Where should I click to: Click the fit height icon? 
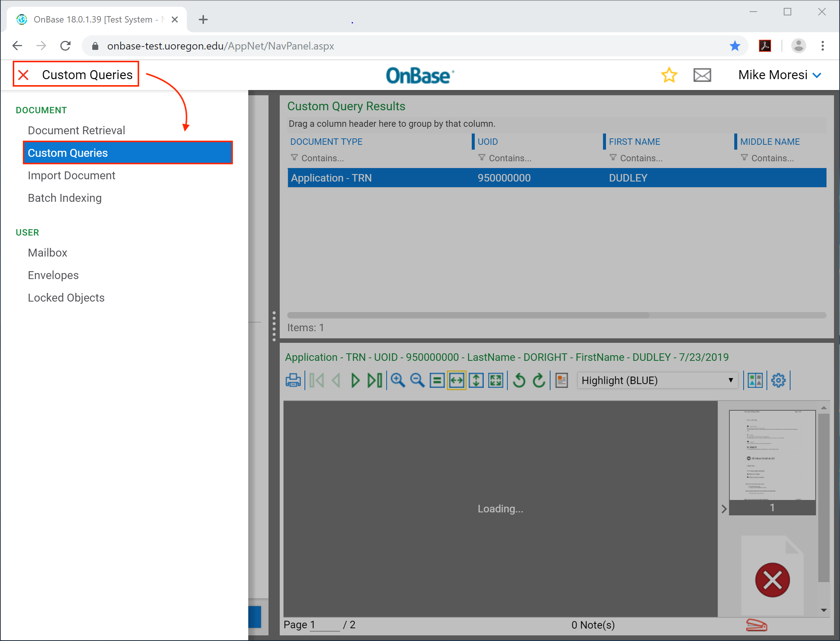click(x=476, y=380)
